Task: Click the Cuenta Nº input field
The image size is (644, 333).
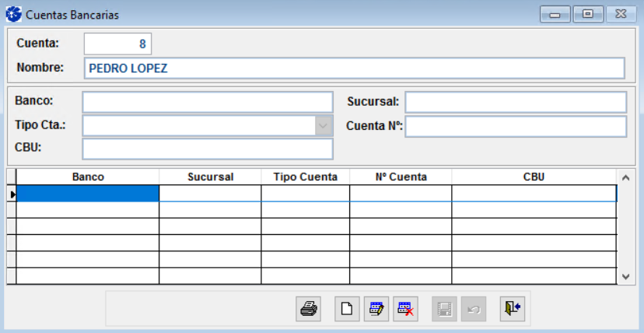Action: pos(515,126)
